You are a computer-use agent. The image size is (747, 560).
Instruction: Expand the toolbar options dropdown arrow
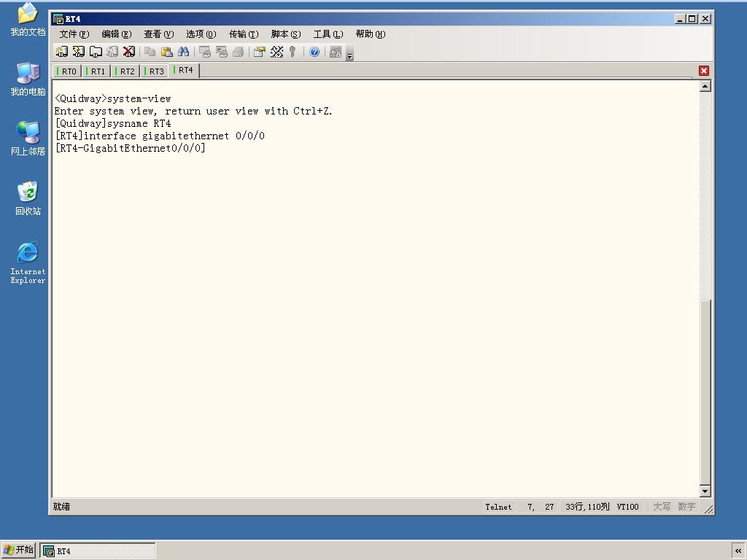349,55
